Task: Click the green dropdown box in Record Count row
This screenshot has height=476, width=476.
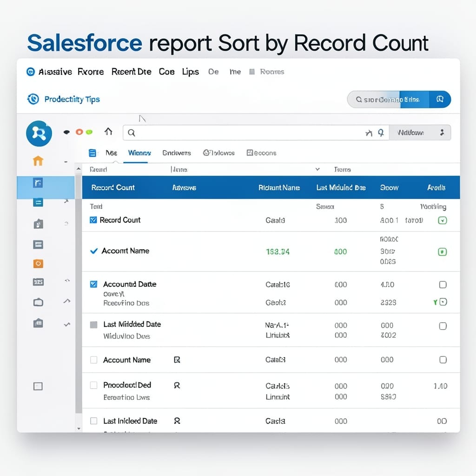Action: tap(443, 220)
